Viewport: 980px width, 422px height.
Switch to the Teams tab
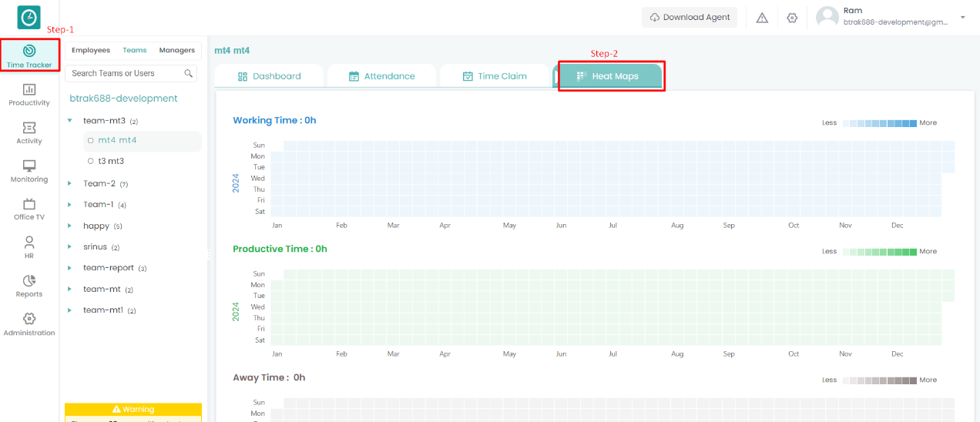(x=135, y=50)
